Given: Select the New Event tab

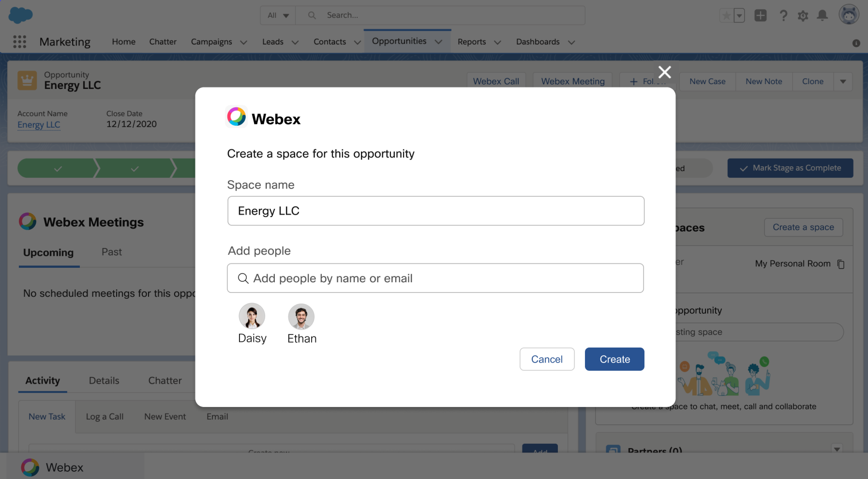Looking at the screenshot, I should pos(165,416).
